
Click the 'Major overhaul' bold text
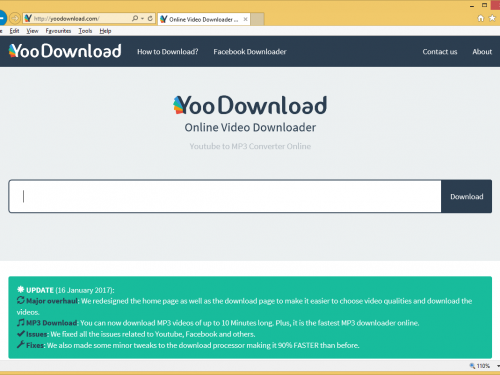pos(52,301)
